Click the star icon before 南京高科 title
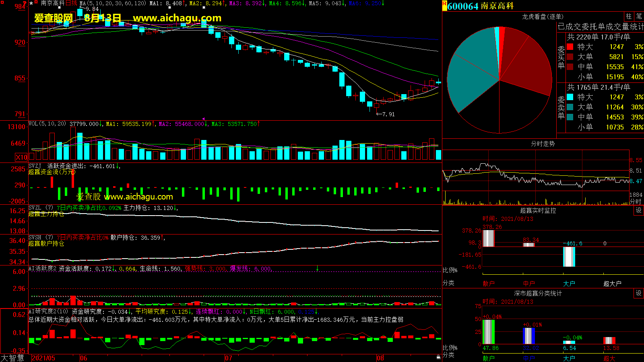 (x=31, y=3)
